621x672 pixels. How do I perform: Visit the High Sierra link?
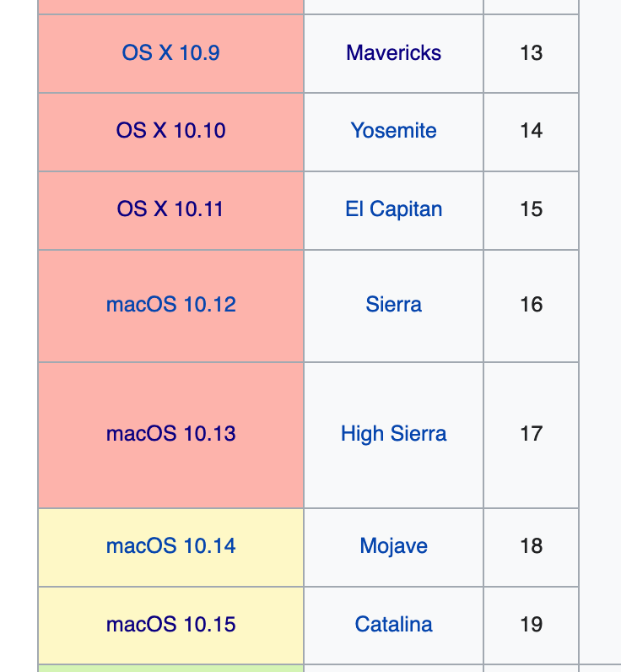tap(393, 434)
